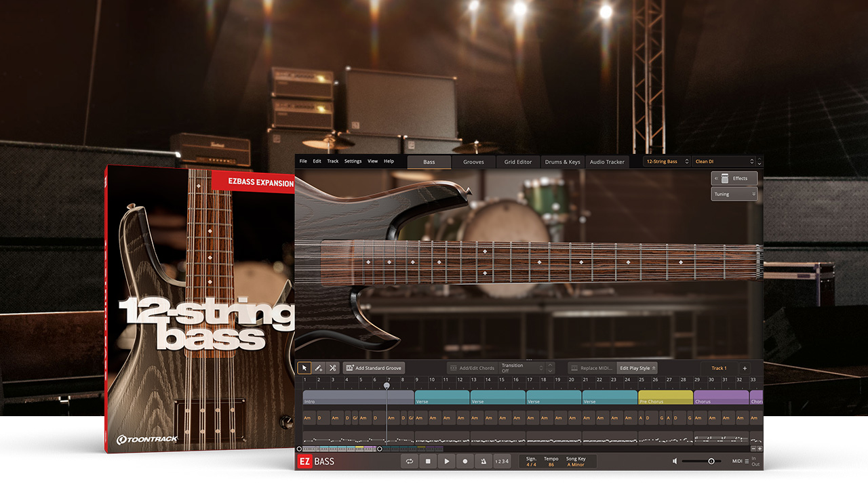Image resolution: width=868 pixels, height=488 pixels.
Task: Click the Record button
Action: pos(465,462)
